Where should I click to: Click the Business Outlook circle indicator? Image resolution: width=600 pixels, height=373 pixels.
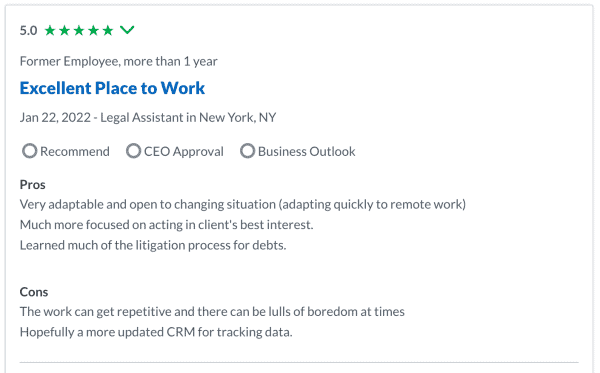point(247,151)
